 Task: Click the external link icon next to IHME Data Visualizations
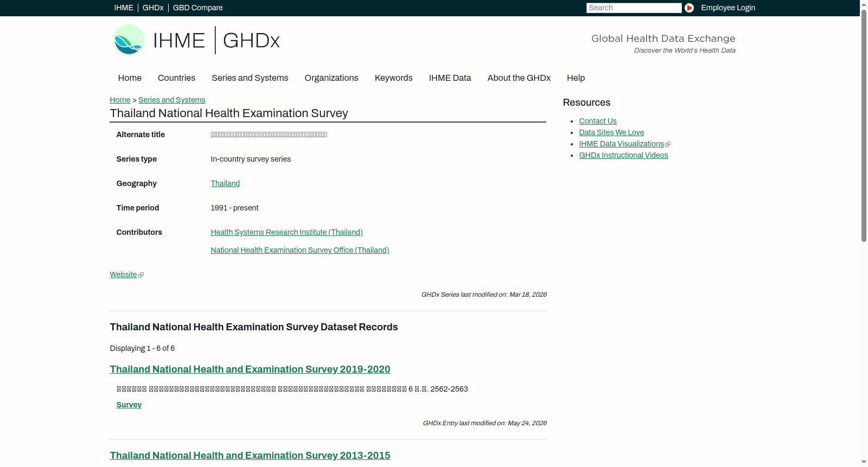(668, 144)
